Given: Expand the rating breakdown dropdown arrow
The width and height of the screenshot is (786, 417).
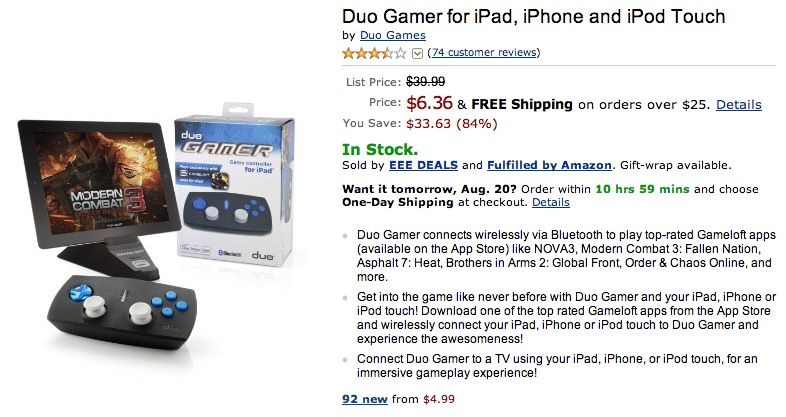Looking at the screenshot, I should click(x=417, y=53).
